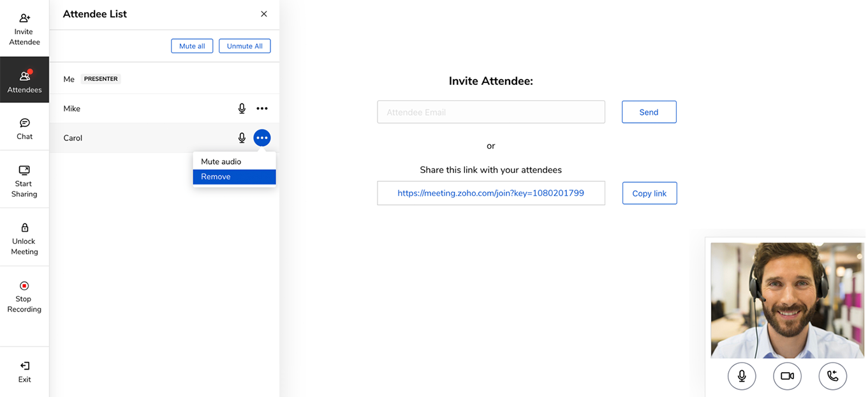Open Invite Attendee in the sidebar
This screenshot has width=868, height=397.
pyautogui.click(x=24, y=29)
